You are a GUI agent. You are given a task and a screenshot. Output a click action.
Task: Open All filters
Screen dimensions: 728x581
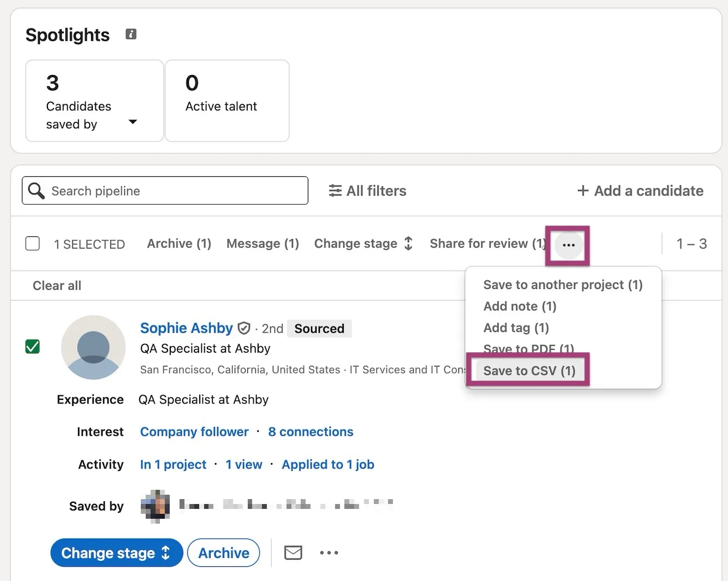point(367,191)
